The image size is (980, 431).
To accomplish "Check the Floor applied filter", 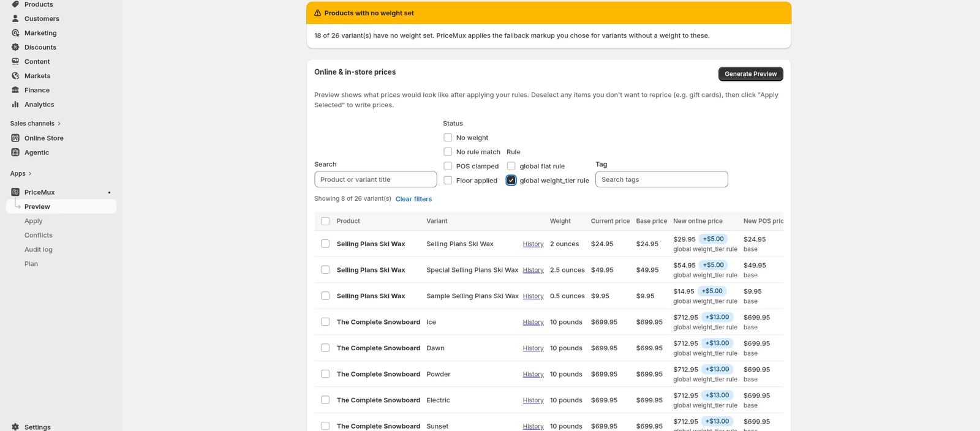I will tap(448, 181).
